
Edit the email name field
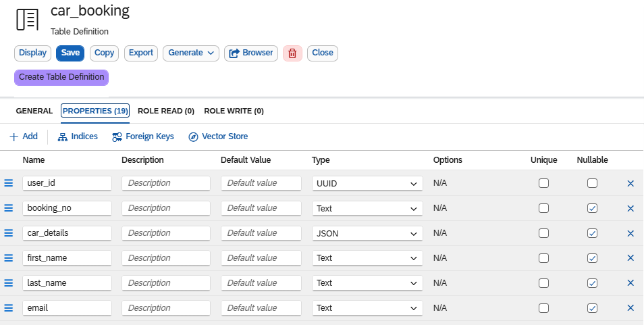click(x=67, y=308)
